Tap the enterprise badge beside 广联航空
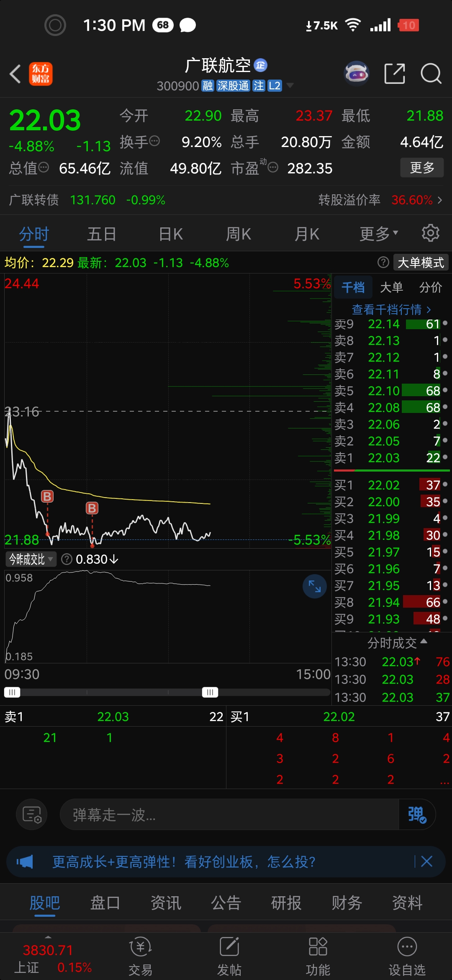 [261, 65]
